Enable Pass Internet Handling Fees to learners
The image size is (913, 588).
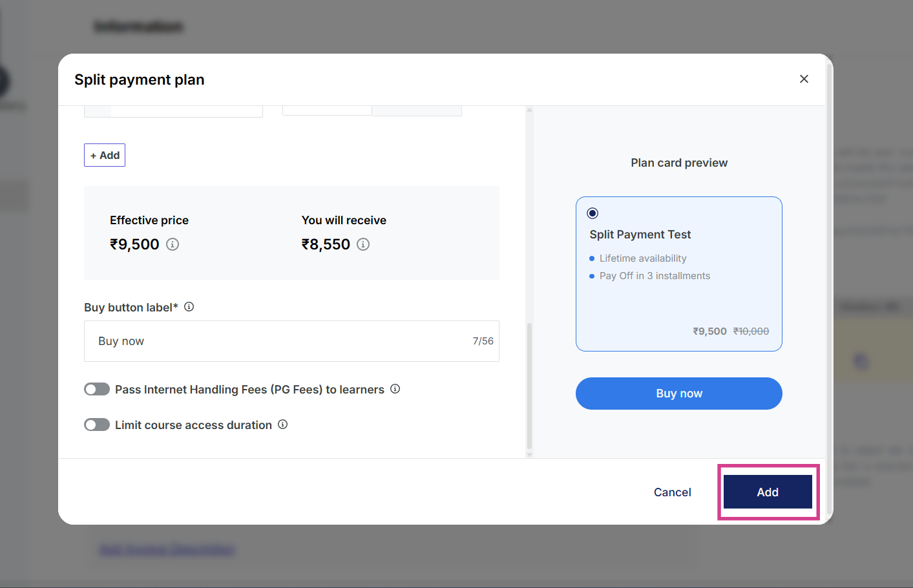(97, 389)
